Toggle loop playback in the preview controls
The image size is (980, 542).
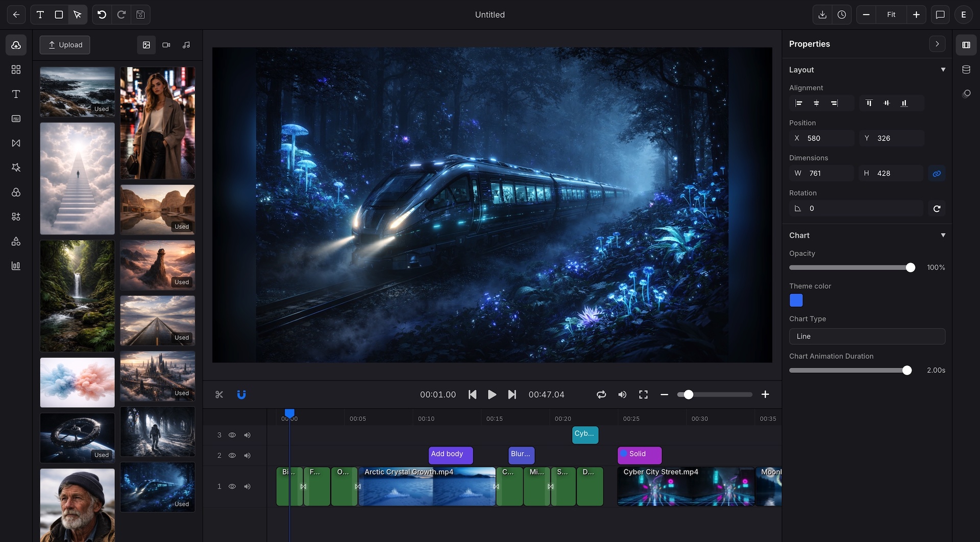[601, 394]
